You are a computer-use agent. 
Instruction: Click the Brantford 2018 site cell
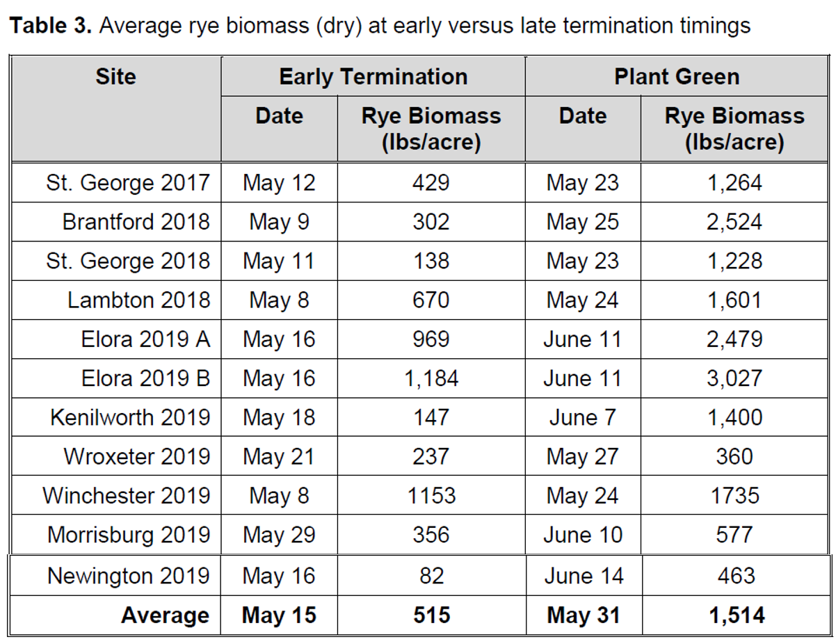[x=136, y=222]
